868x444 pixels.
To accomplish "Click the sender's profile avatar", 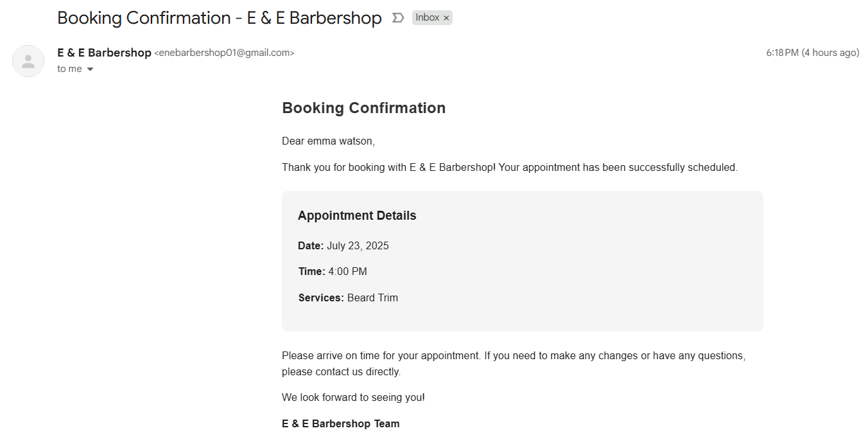I will click(28, 61).
